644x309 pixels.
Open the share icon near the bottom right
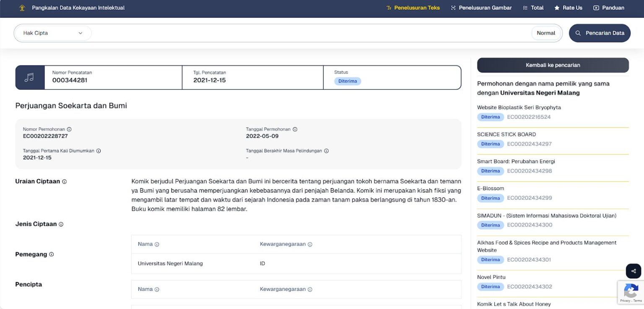pos(633,271)
